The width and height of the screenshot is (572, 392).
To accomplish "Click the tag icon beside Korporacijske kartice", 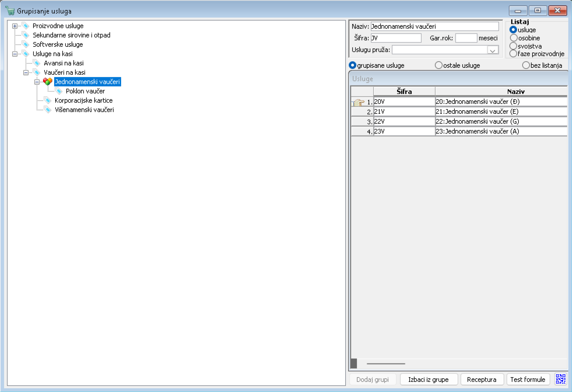I will 48,100.
